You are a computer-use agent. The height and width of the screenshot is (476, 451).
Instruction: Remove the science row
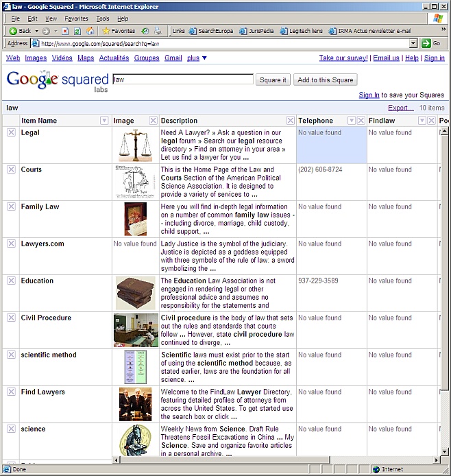11,429
